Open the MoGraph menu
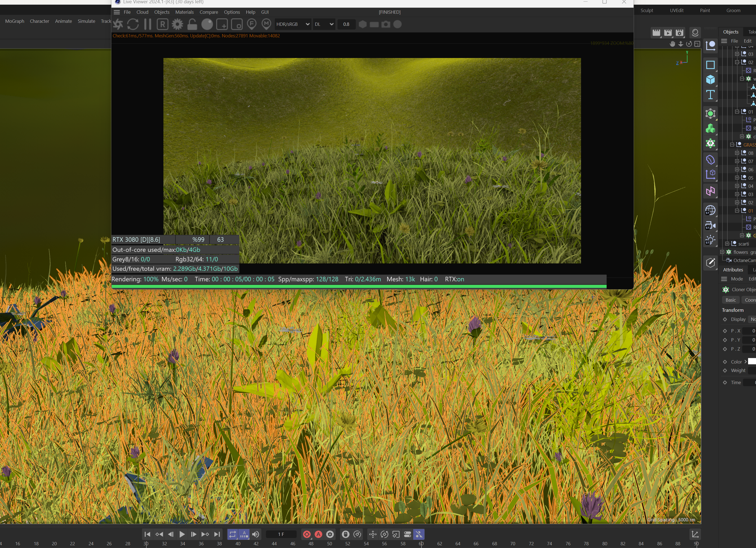 point(15,21)
